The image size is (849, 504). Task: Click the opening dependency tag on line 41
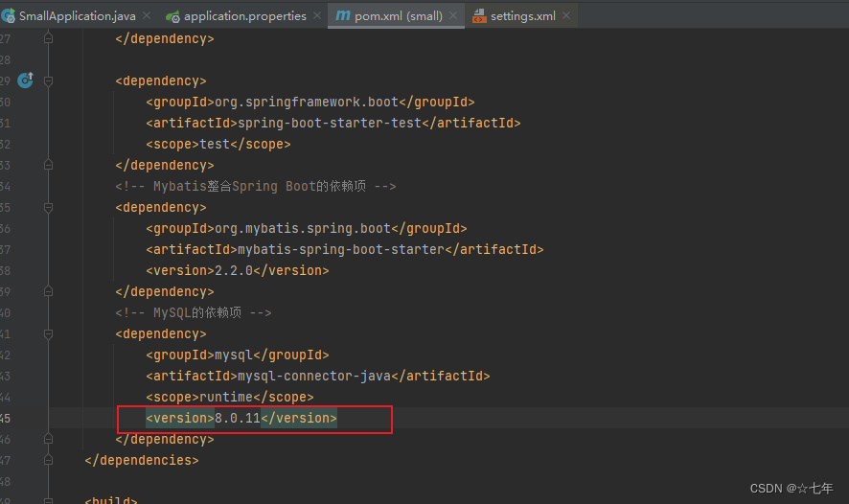click(161, 334)
